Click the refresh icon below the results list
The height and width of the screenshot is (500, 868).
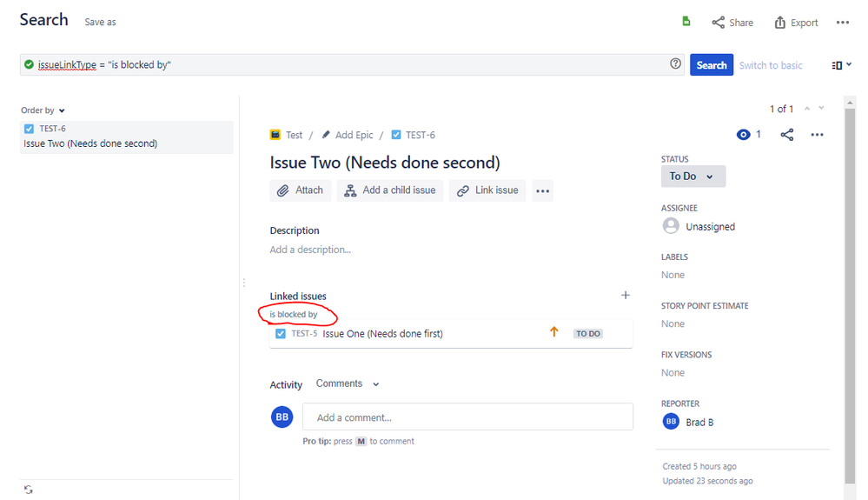coord(29,489)
